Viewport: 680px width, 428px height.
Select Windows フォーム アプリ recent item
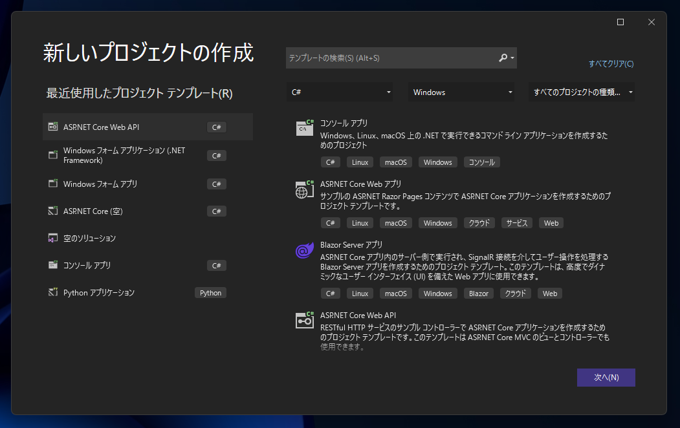point(147,184)
